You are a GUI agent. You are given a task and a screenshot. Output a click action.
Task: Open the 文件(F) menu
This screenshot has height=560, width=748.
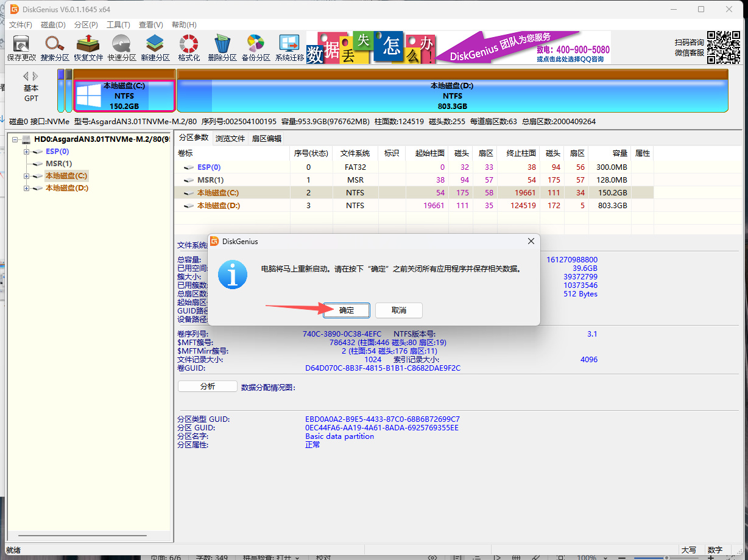[x=21, y=25]
